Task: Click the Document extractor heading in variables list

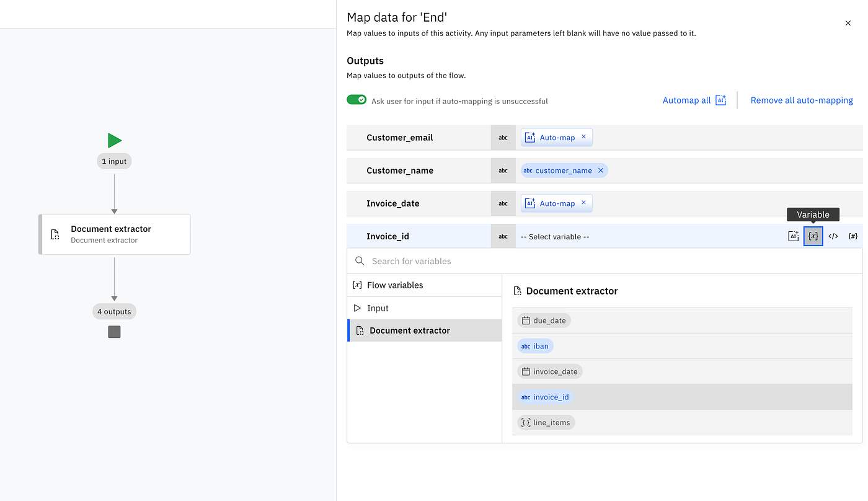Action: pyautogui.click(x=572, y=291)
